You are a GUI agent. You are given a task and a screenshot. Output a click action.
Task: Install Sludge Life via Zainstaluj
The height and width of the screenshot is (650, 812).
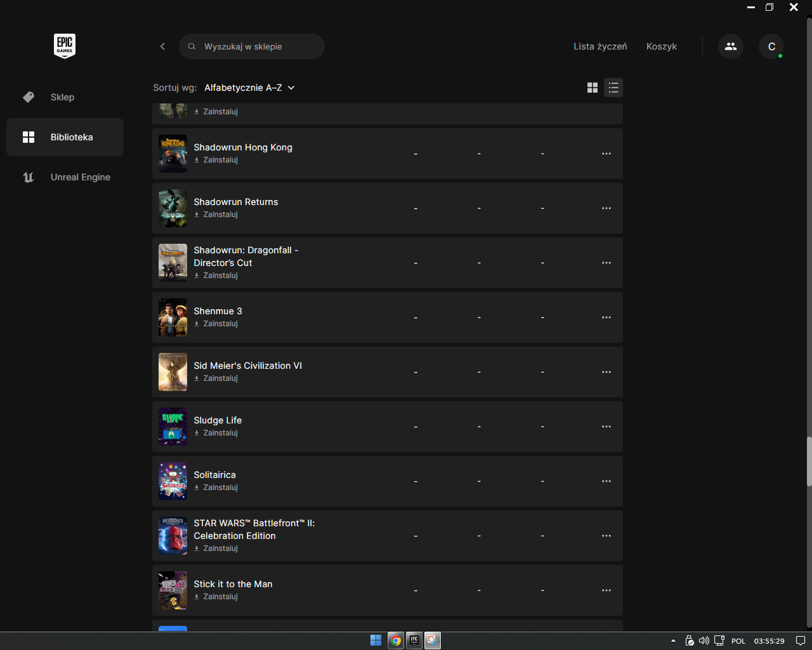point(216,433)
